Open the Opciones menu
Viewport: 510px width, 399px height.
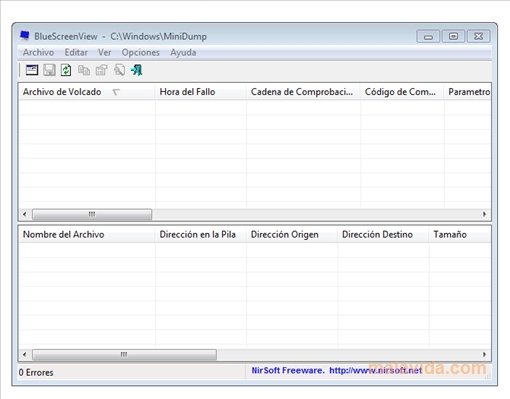140,52
